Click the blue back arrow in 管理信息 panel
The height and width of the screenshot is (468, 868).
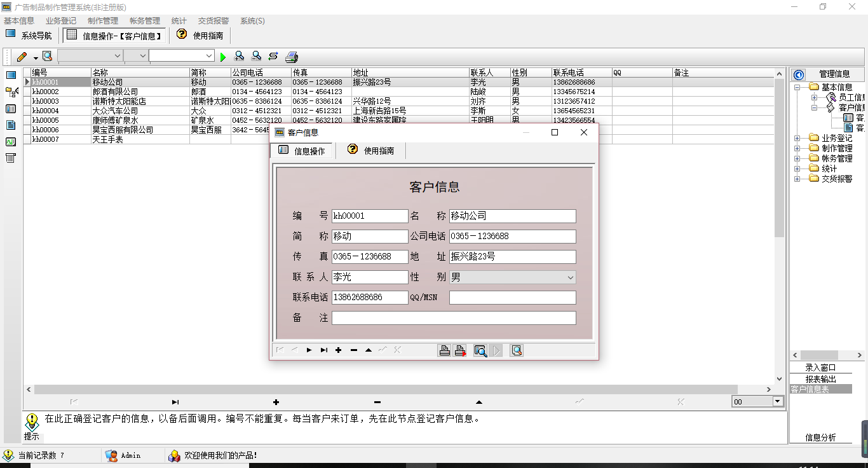point(799,74)
